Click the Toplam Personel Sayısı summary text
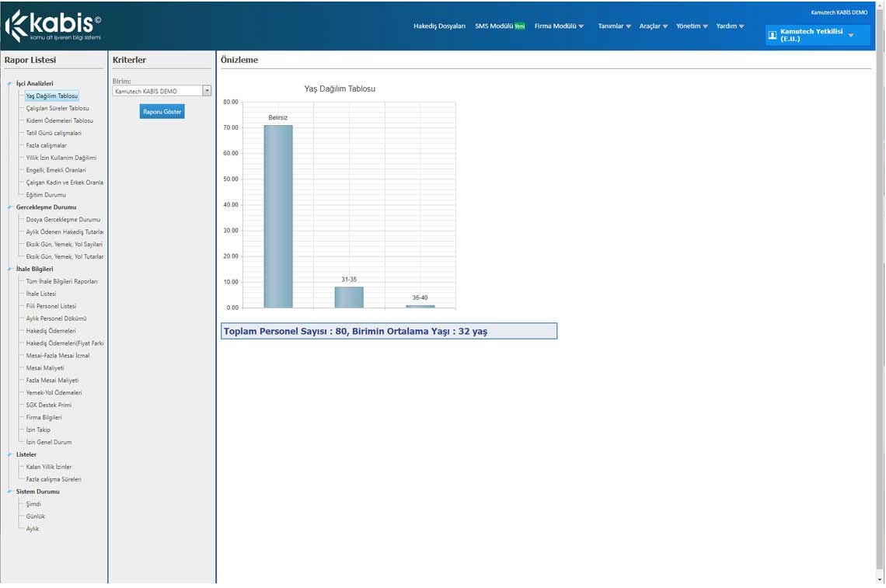Image resolution: width=886 pixels, height=588 pixels. click(355, 332)
